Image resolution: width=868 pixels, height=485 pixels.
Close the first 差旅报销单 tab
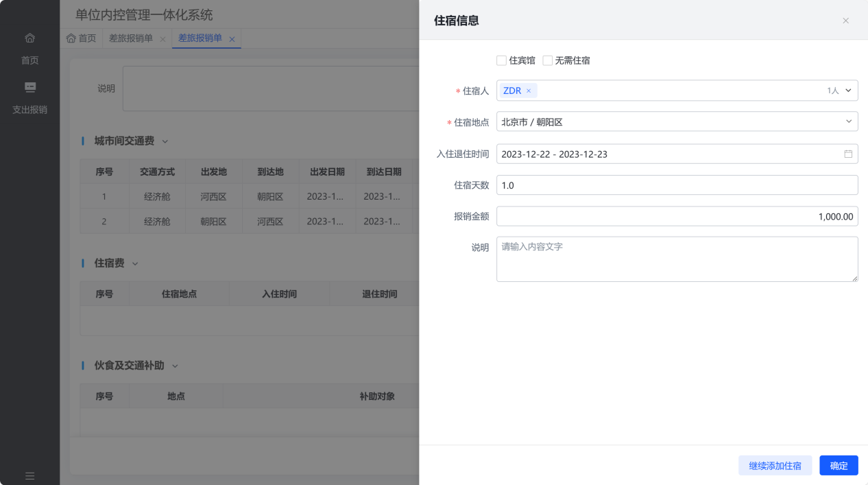(x=162, y=39)
